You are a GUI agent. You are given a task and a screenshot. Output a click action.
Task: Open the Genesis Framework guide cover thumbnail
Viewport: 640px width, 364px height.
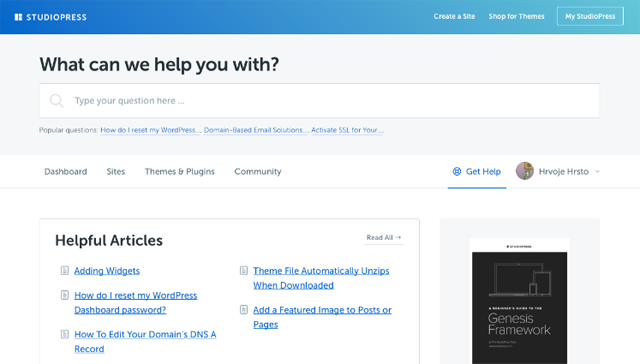click(520, 301)
